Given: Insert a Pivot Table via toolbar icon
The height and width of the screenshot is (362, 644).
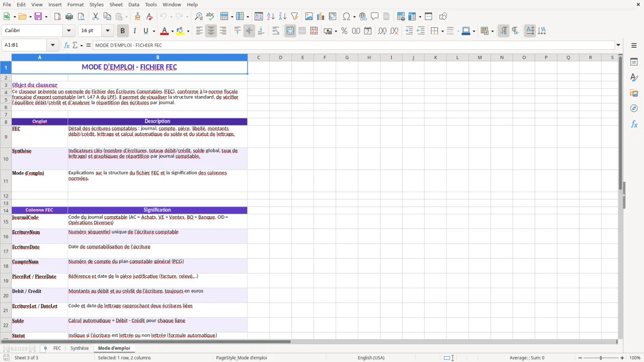Looking at the screenshot, I should 333,17.
